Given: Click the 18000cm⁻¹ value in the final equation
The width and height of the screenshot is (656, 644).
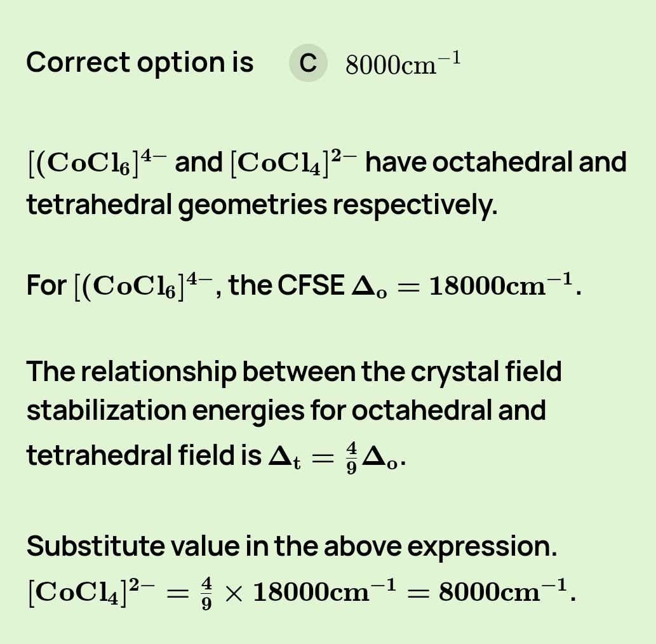Looking at the screenshot, I should pos(324,592).
